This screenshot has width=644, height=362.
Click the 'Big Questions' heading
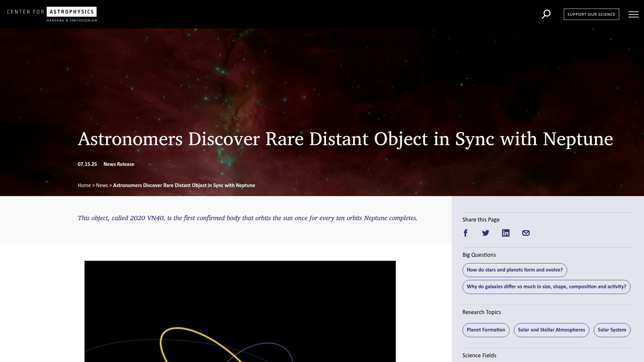click(x=479, y=255)
